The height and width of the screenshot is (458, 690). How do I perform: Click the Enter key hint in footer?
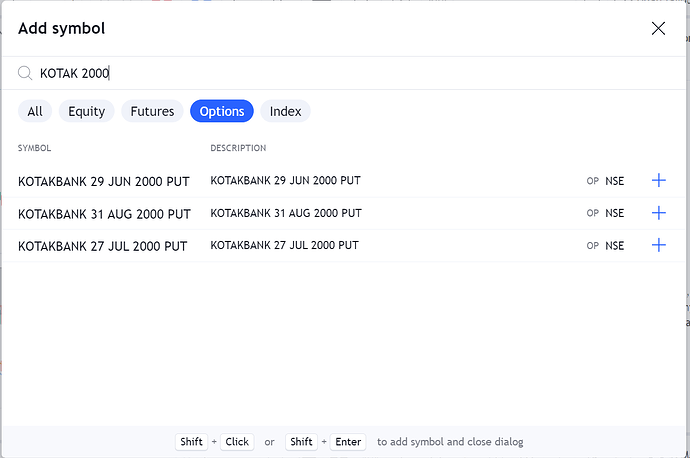pyautogui.click(x=348, y=442)
